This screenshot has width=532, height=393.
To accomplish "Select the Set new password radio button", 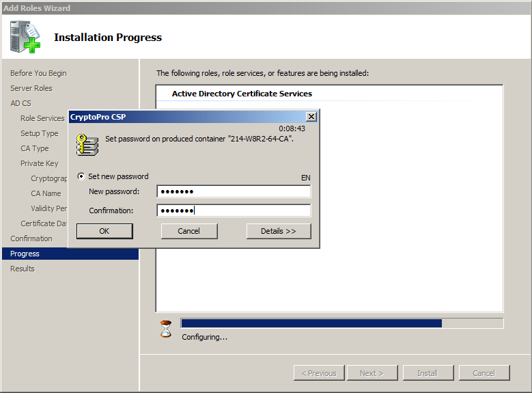I will click(82, 176).
